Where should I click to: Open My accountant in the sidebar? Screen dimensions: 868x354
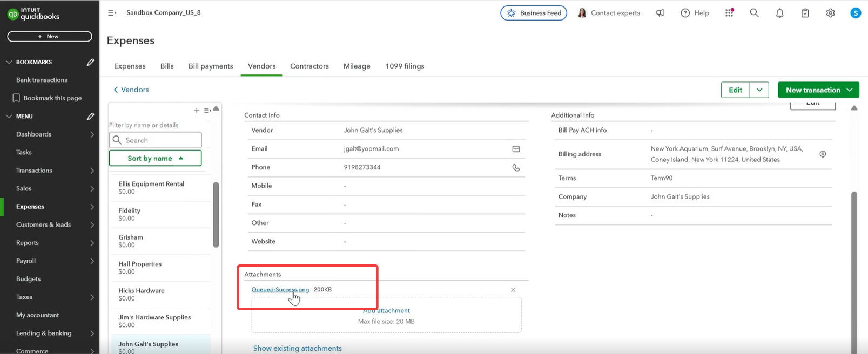coord(37,315)
